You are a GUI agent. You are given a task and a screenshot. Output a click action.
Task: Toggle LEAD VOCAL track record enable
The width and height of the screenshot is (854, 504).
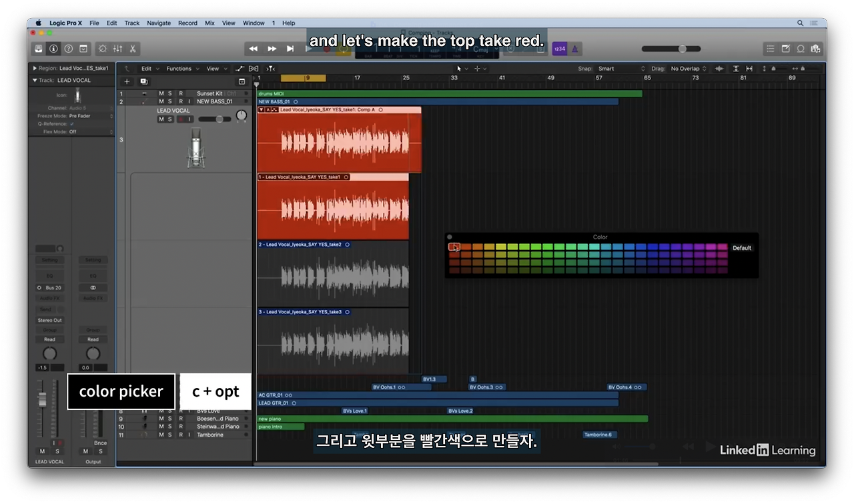point(180,119)
